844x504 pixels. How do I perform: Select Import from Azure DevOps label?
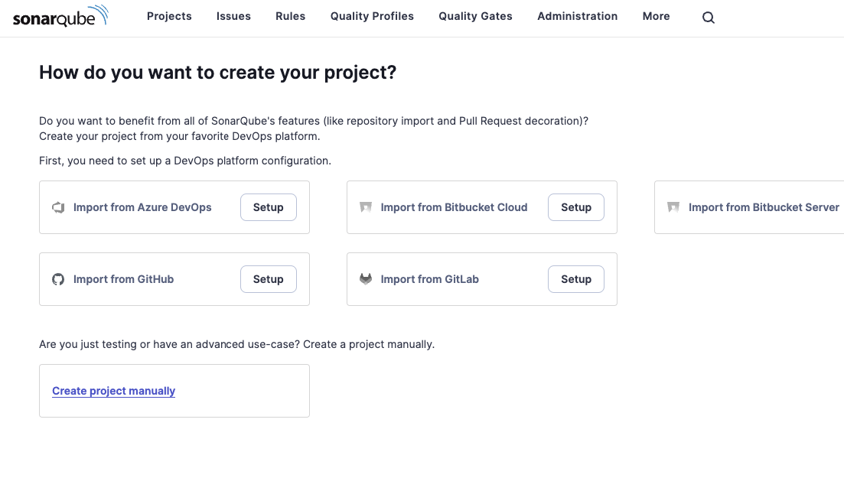pos(142,207)
